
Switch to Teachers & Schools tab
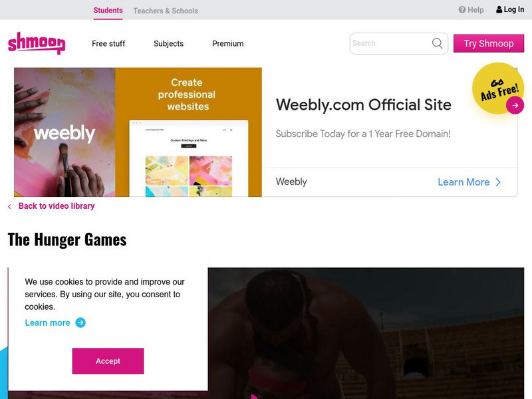click(x=166, y=11)
